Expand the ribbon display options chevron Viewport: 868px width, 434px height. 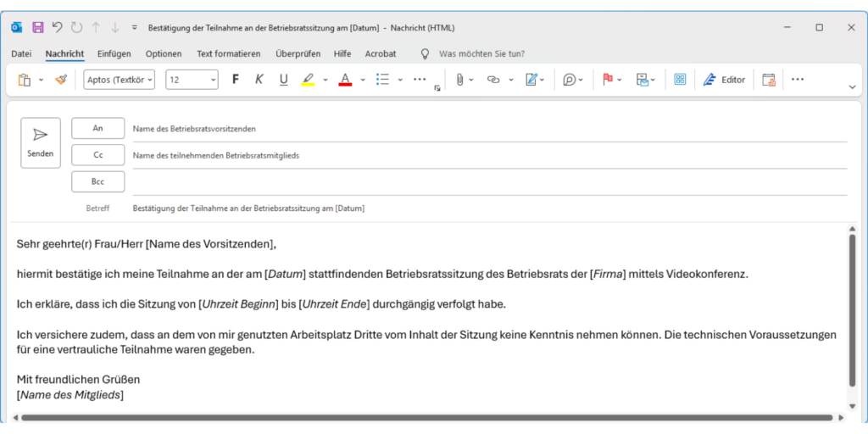[852, 87]
